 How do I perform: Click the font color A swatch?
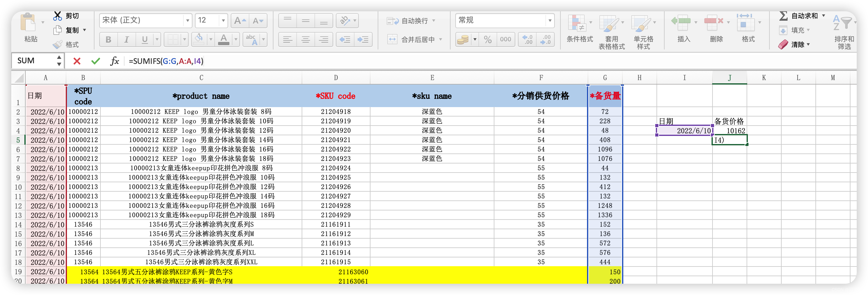224,39
